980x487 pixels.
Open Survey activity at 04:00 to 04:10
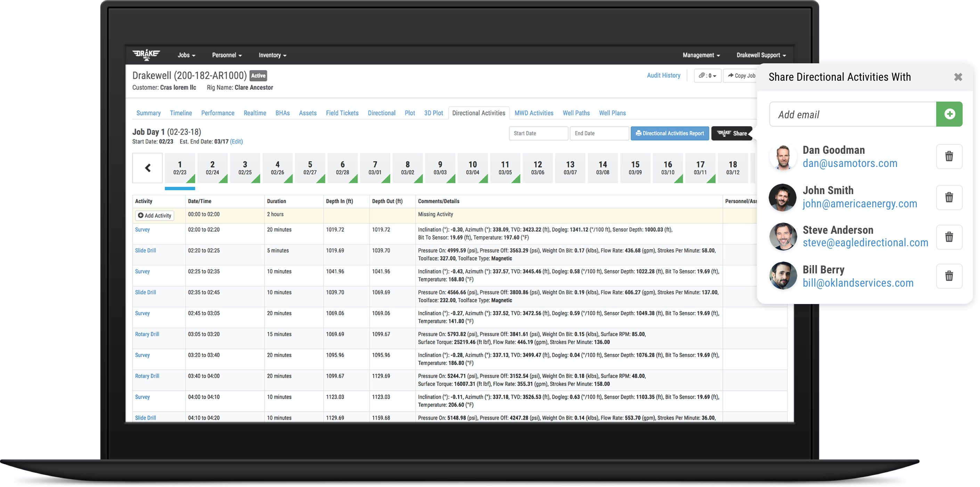[142, 397]
